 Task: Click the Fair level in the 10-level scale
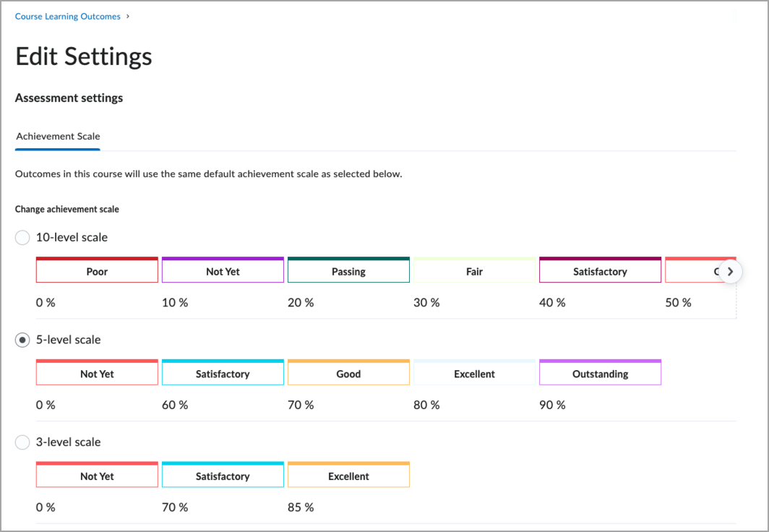tap(474, 271)
